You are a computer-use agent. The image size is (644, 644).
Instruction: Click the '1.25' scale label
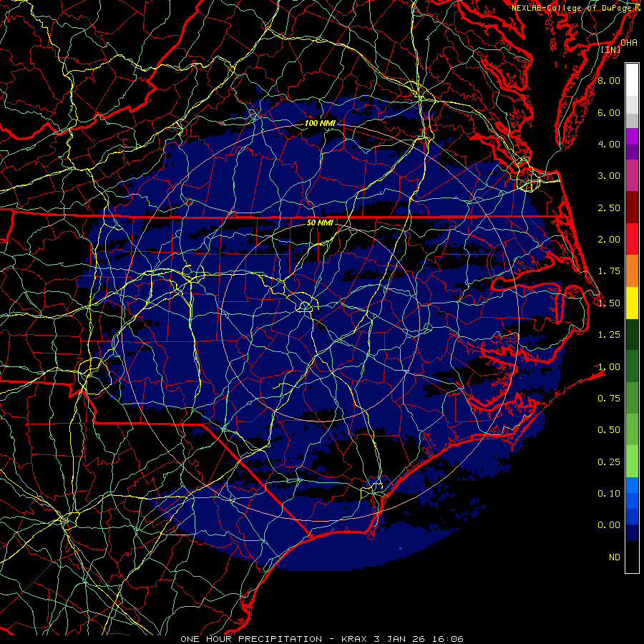[609, 335]
